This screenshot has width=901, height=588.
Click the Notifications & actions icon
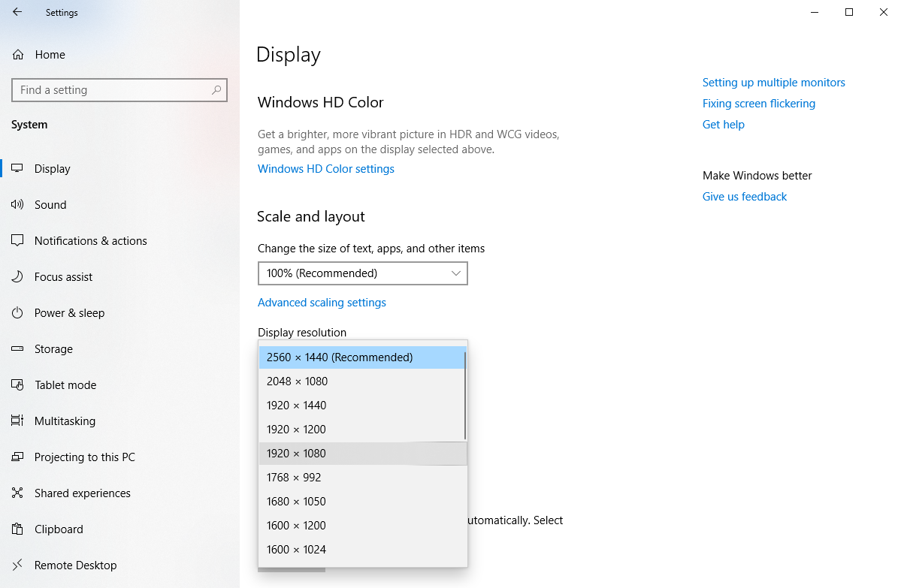[17, 240]
